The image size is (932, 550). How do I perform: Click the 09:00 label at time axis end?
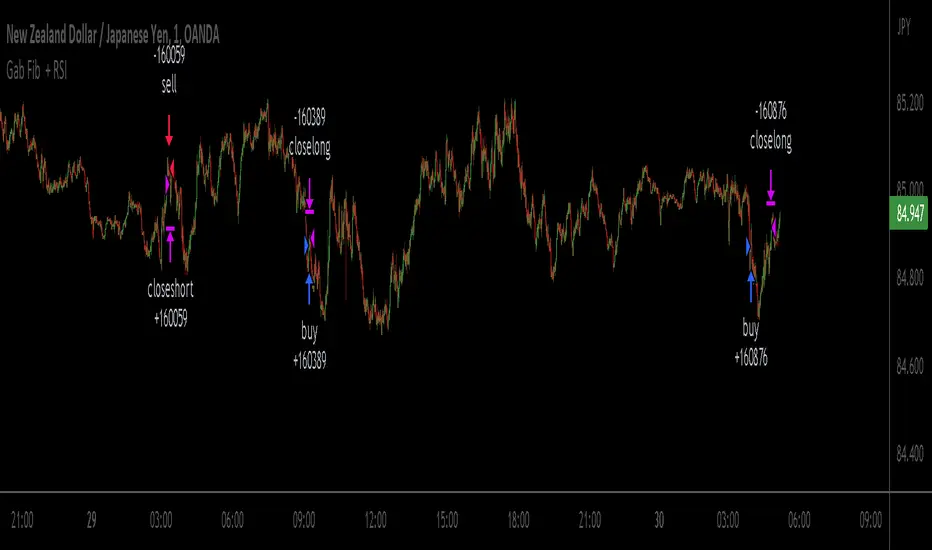[x=870, y=520]
